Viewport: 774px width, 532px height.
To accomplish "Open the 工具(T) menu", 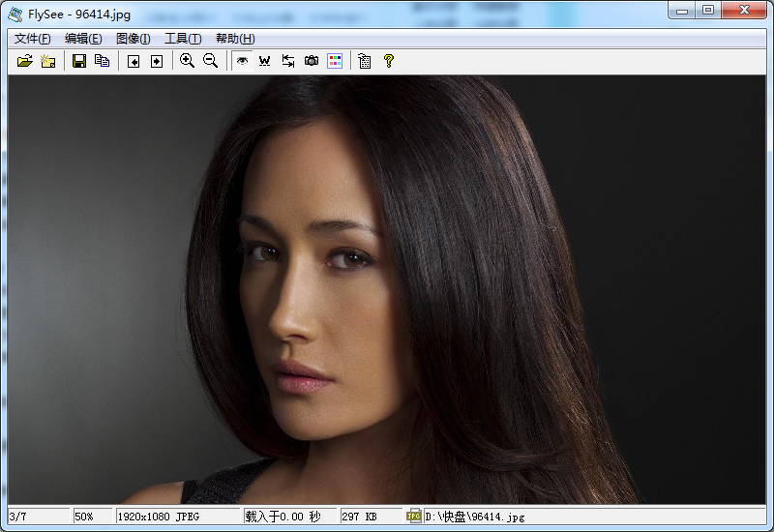I will [x=183, y=39].
